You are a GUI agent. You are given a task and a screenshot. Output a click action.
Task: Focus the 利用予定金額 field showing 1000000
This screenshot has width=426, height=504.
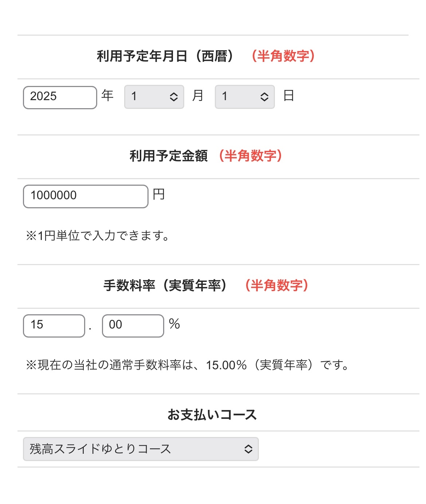pyautogui.click(x=86, y=196)
